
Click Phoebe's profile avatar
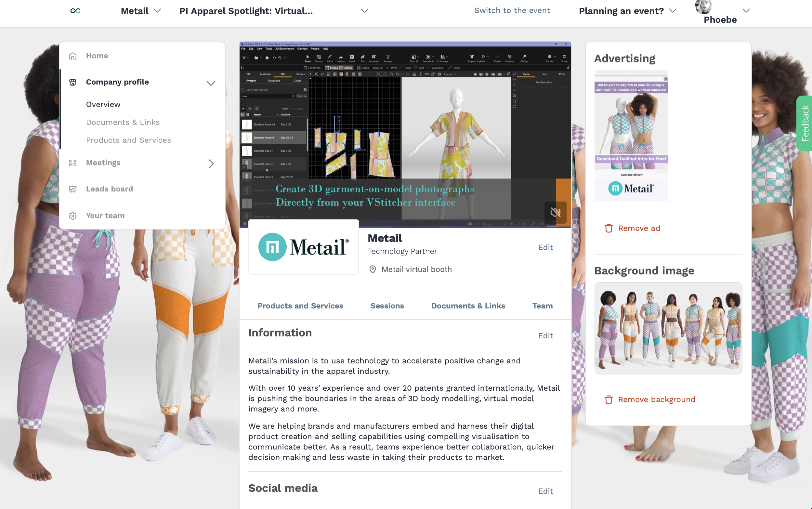(x=704, y=7)
